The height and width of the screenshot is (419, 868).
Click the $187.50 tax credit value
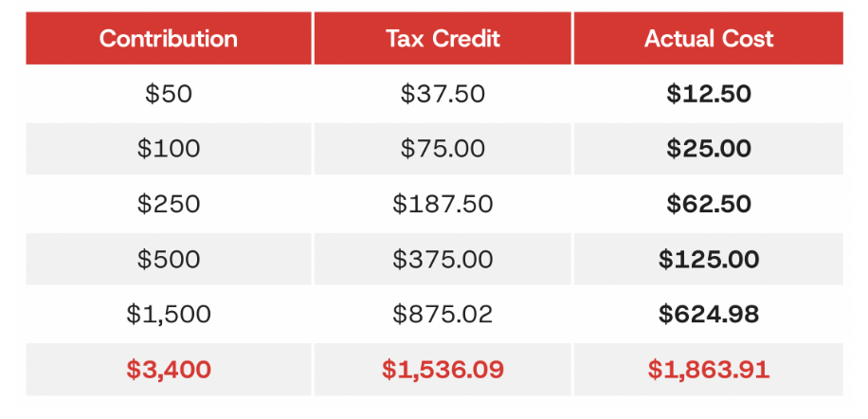[443, 204]
